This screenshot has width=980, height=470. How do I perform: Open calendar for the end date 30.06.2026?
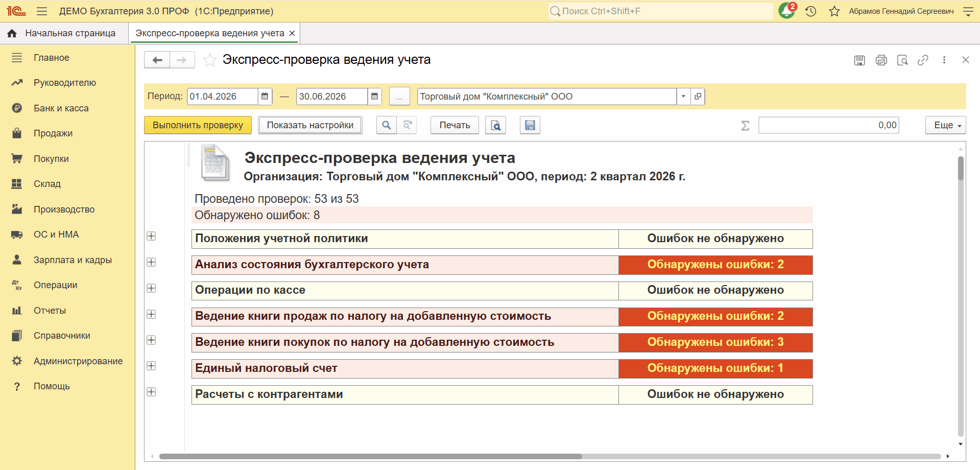pos(374,97)
